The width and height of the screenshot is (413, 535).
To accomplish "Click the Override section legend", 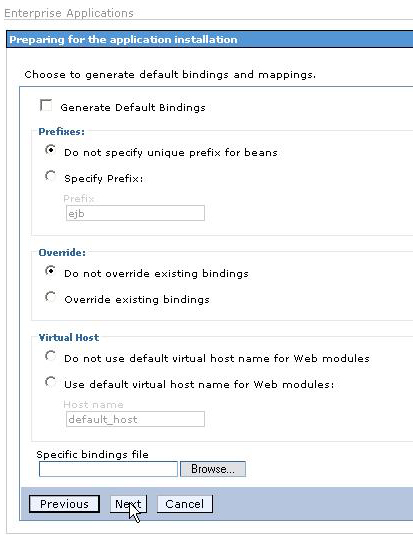I will click(62, 252).
